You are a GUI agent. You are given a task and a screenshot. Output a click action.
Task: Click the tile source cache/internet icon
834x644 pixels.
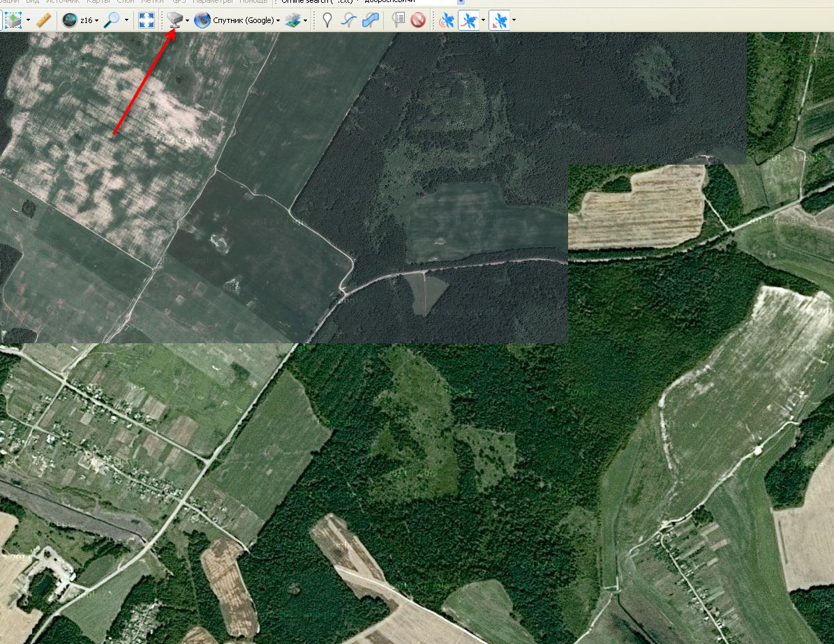pos(174,20)
